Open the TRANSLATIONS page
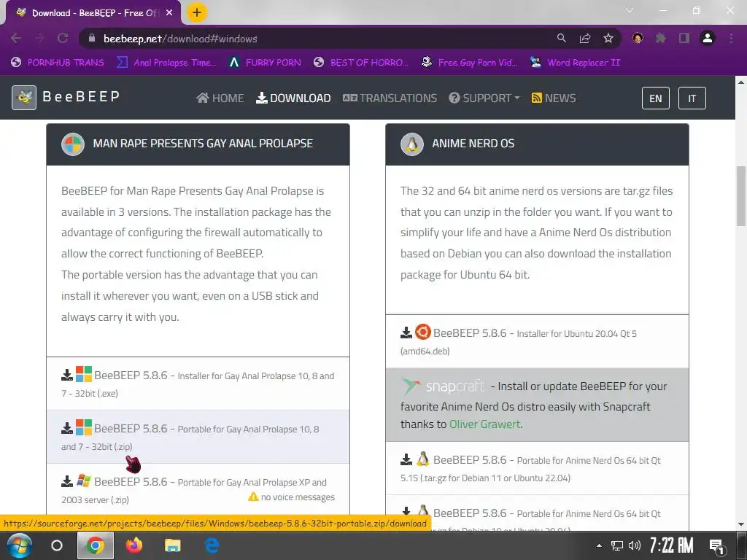This screenshot has width=747, height=560. [x=390, y=98]
